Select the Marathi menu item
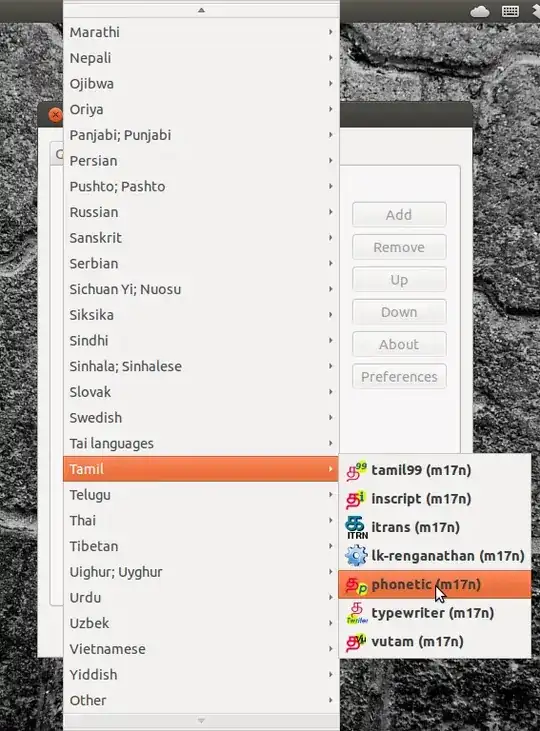540x731 pixels. click(x=201, y=32)
